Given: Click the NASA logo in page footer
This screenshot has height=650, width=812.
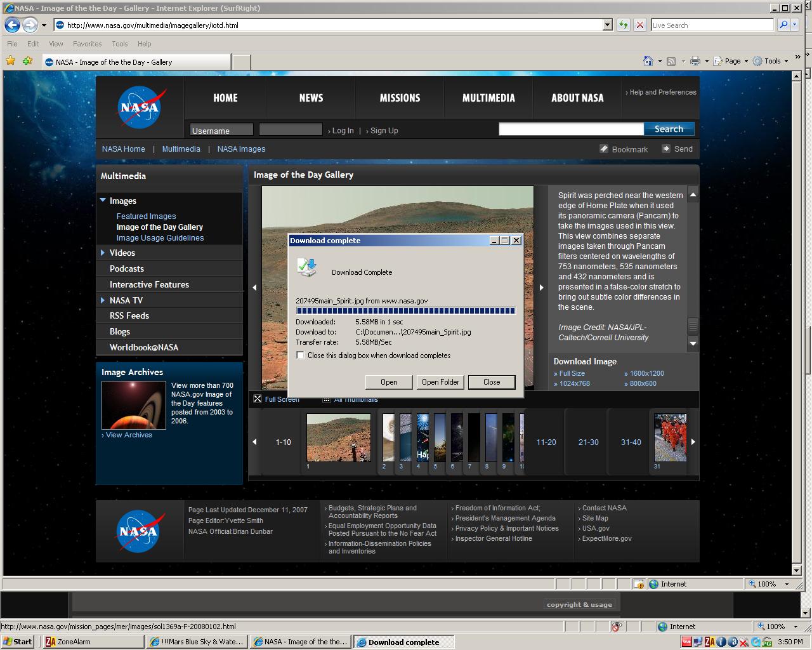Looking at the screenshot, I should pyautogui.click(x=140, y=531).
